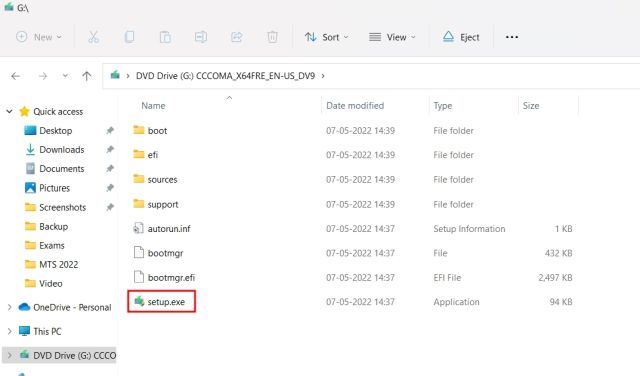Click the sources folder name
The image size is (640, 376).
point(162,180)
